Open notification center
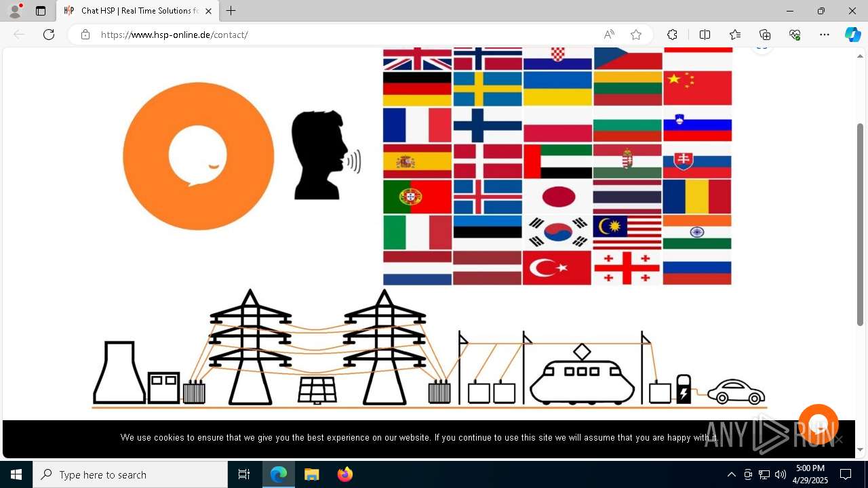This screenshot has width=868, height=488. pyautogui.click(x=846, y=474)
